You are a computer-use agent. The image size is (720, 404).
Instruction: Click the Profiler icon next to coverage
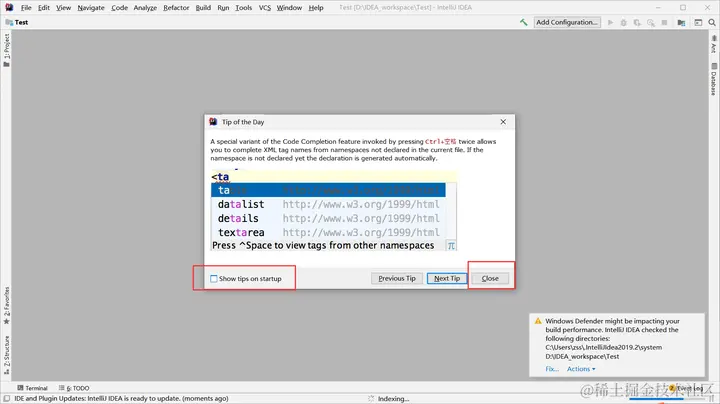click(651, 22)
